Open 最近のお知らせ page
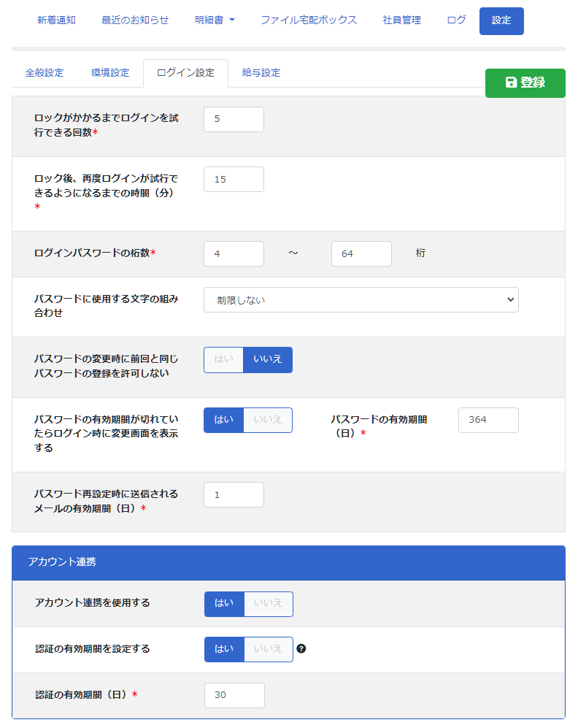 click(x=135, y=20)
